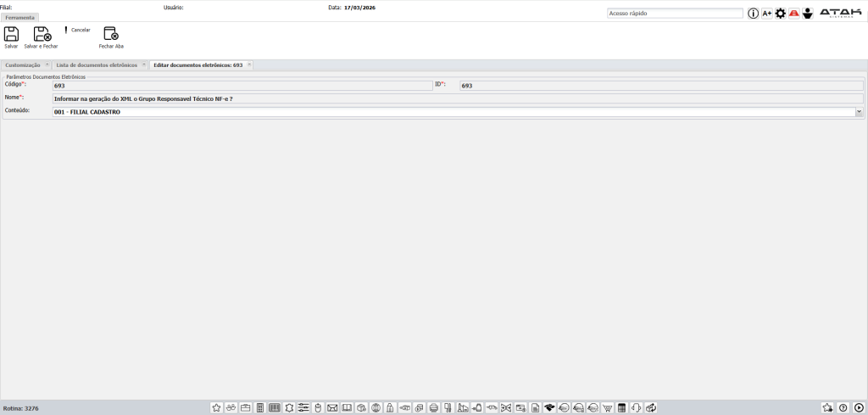Click Salvar e Fechar icon
The width and height of the screenshot is (868, 415).
point(42,34)
